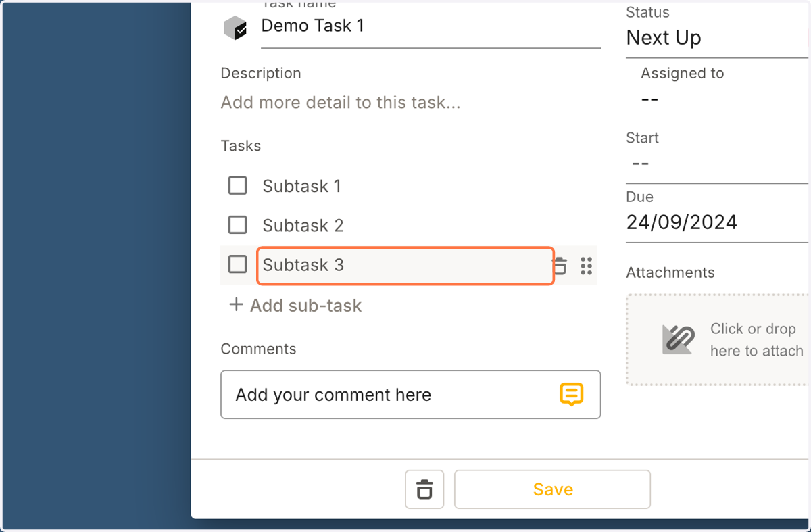Delete Subtask 3 with its trash icon

pos(560,266)
